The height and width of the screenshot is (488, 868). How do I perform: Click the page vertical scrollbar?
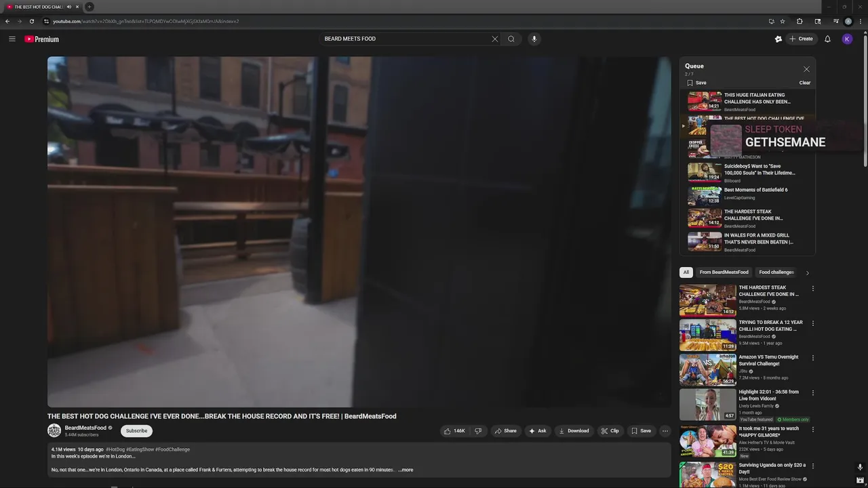point(865,102)
